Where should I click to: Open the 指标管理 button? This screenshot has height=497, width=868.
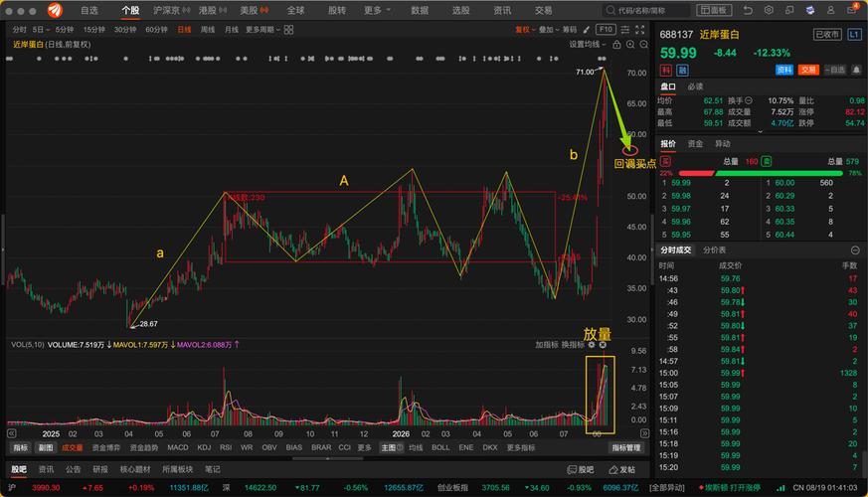626,447
